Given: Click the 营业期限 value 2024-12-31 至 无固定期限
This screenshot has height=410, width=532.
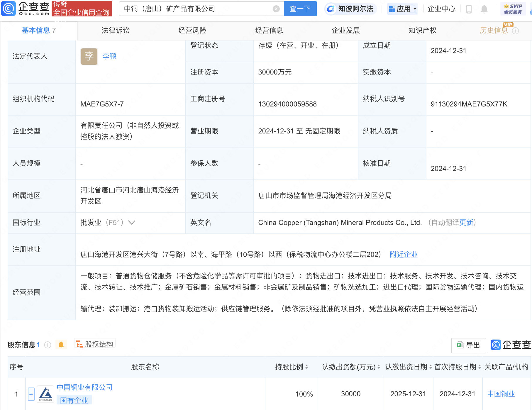Looking at the screenshot, I should pos(299,131).
